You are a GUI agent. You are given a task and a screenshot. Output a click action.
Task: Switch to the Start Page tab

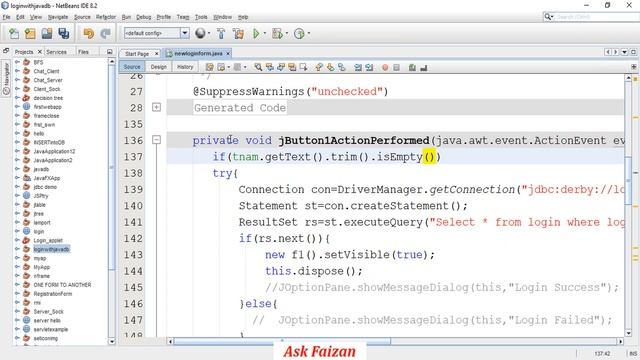click(x=137, y=53)
